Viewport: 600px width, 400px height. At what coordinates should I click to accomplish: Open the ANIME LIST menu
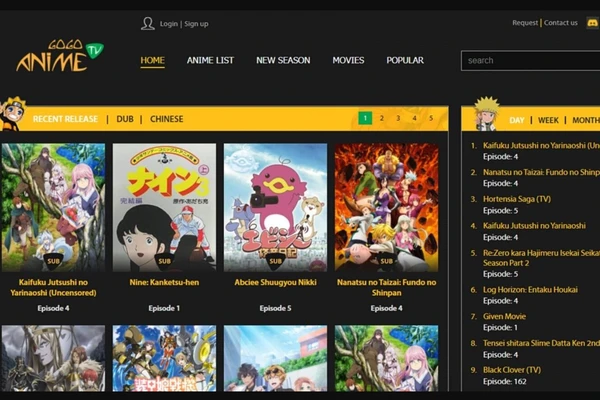coord(210,60)
